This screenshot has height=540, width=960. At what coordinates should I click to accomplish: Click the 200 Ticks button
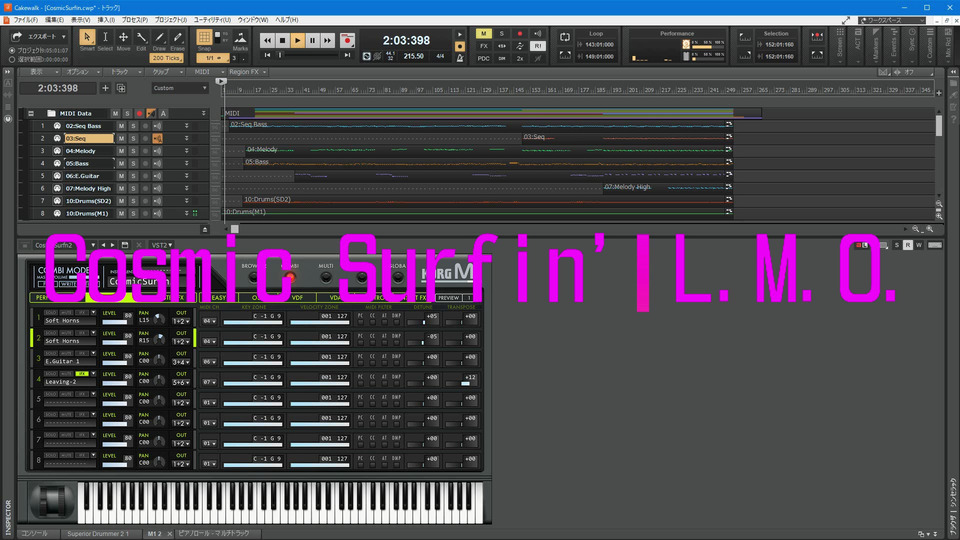point(166,58)
